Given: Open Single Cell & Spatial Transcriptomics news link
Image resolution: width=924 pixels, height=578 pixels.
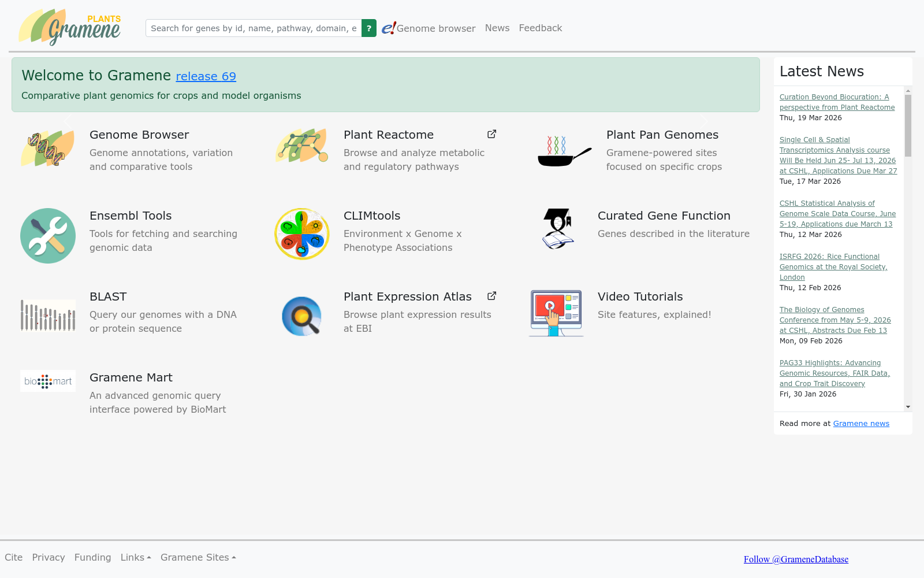Looking at the screenshot, I should [838, 155].
